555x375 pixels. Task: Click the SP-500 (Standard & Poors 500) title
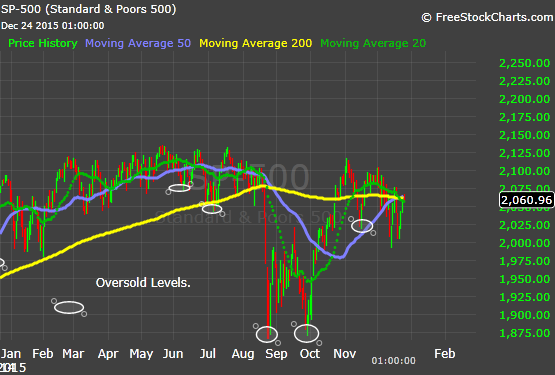pyautogui.click(x=88, y=9)
